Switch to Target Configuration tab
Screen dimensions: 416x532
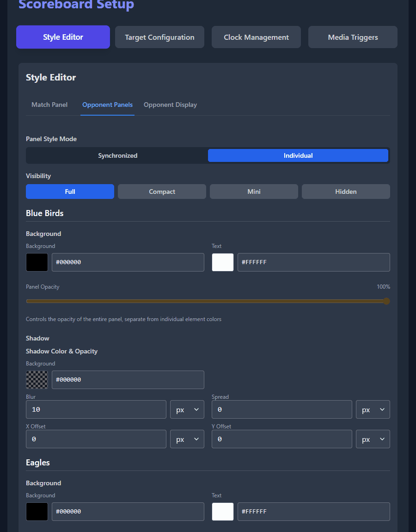159,37
